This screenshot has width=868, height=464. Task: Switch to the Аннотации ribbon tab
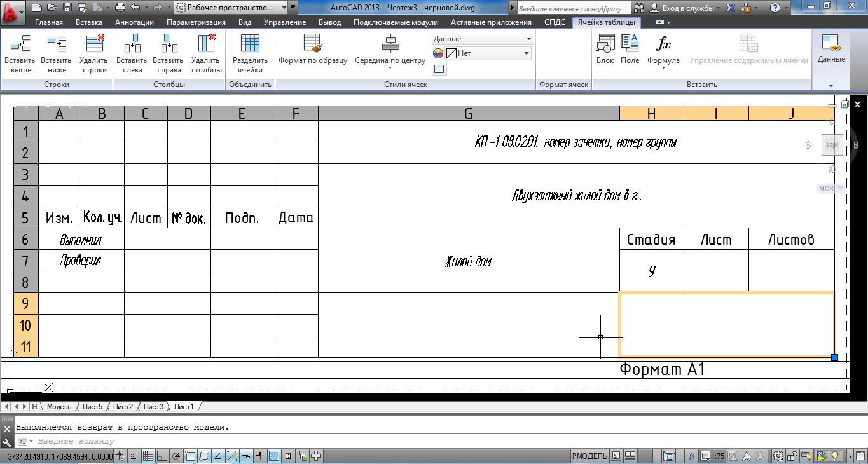pos(134,22)
